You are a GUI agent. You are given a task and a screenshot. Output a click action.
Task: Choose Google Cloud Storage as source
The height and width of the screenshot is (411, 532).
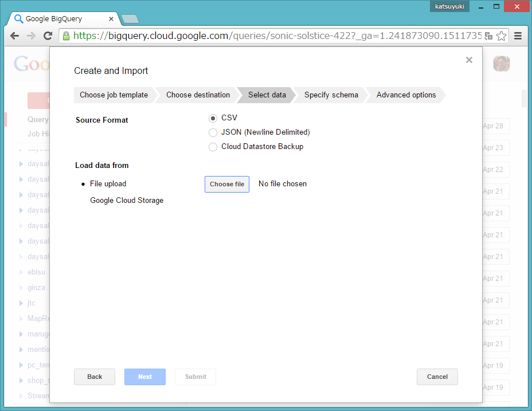(x=127, y=200)
